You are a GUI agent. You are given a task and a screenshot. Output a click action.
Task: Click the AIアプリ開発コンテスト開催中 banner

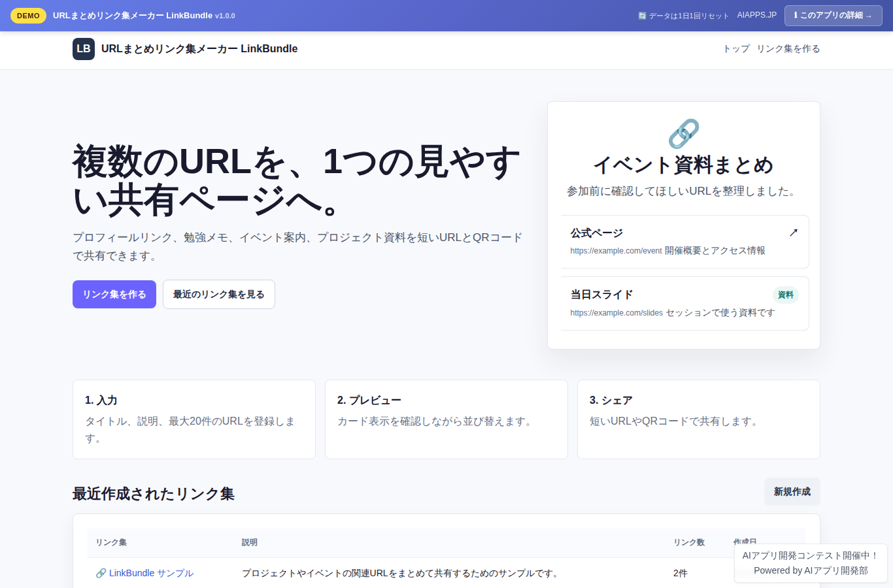(x=811, y=563)
